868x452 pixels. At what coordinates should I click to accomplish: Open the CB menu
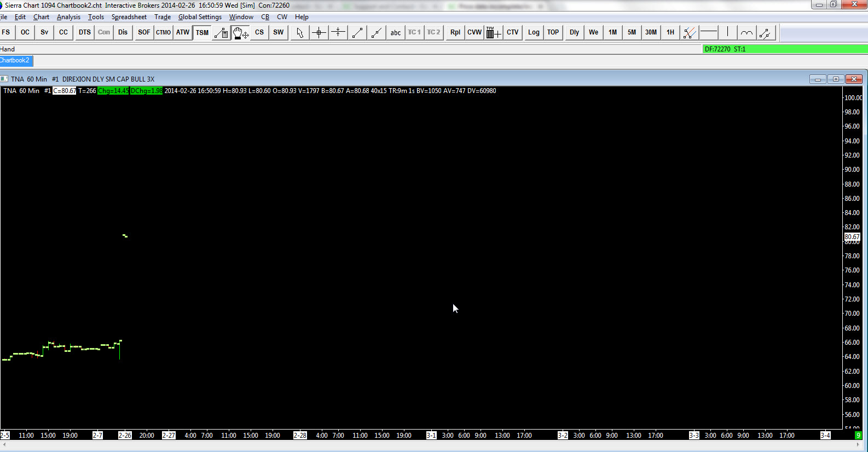point(265,17)
